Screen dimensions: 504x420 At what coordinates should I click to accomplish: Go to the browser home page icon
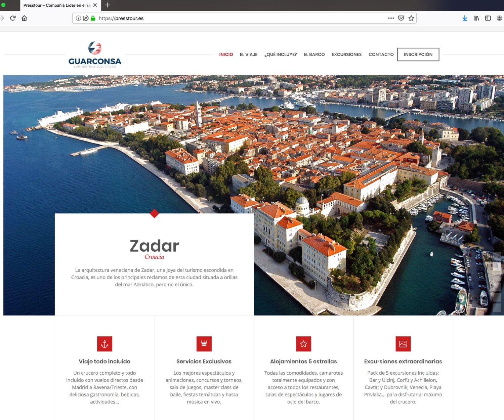pyautogui.click(x=24, y=18)
